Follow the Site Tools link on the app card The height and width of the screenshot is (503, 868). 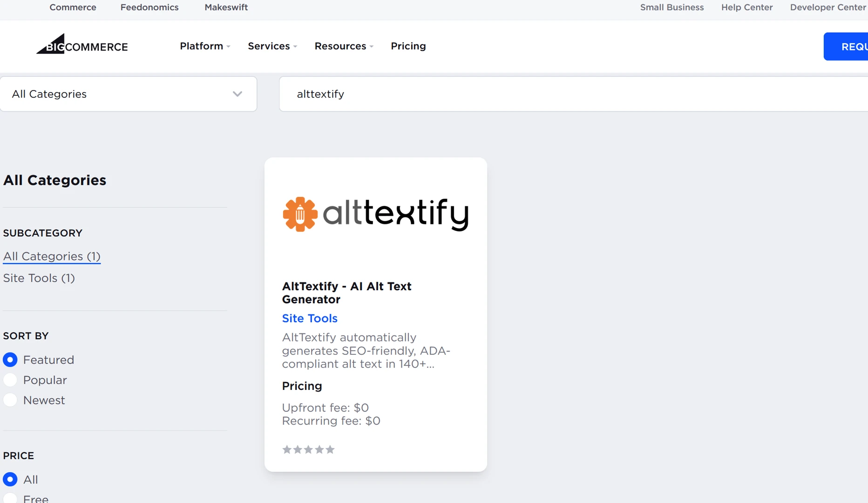click(x=310, y=318)
